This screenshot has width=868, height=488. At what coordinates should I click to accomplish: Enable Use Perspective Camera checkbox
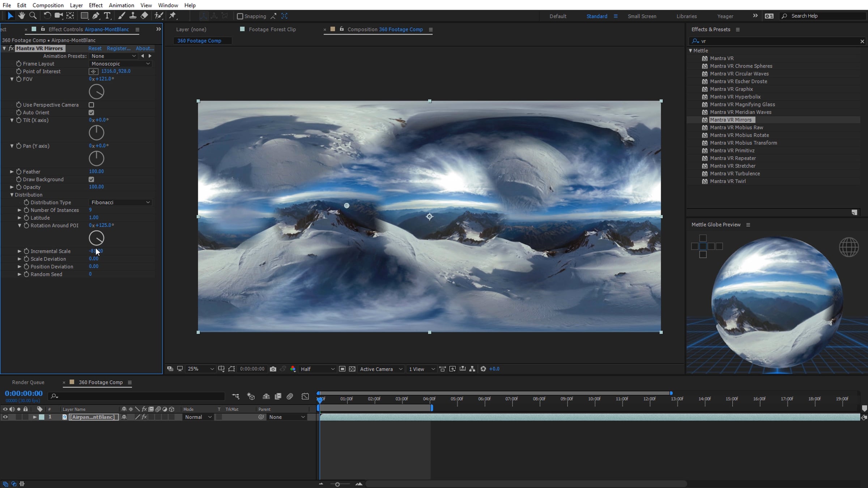pos(92,105)
